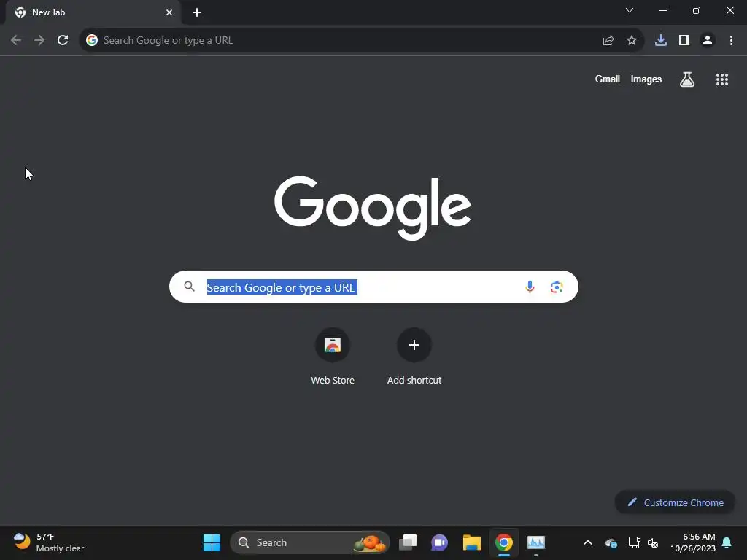Open the profile avatar icon
This screenshot has height=560, width=747.
[x=708, y=41]
